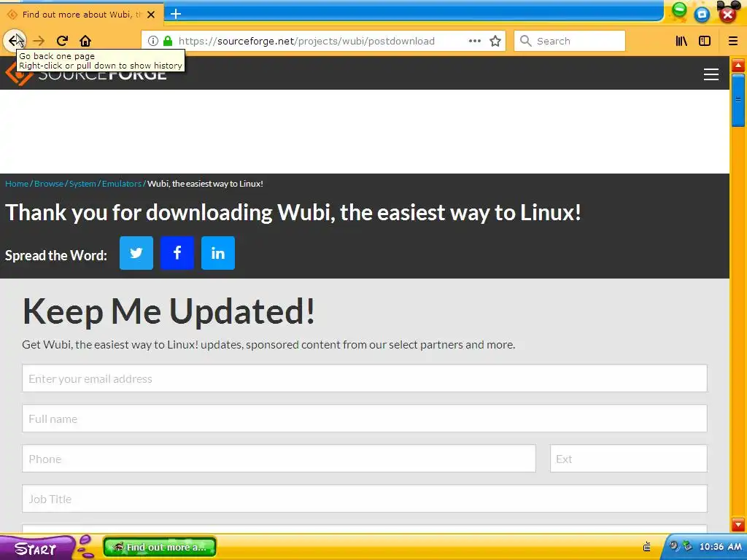
Task: Click the Forward arrow button
Action: click(x=39, y=41)
